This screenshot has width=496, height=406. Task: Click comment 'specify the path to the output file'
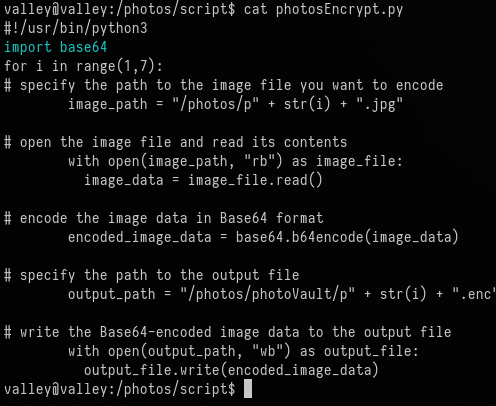152,275
